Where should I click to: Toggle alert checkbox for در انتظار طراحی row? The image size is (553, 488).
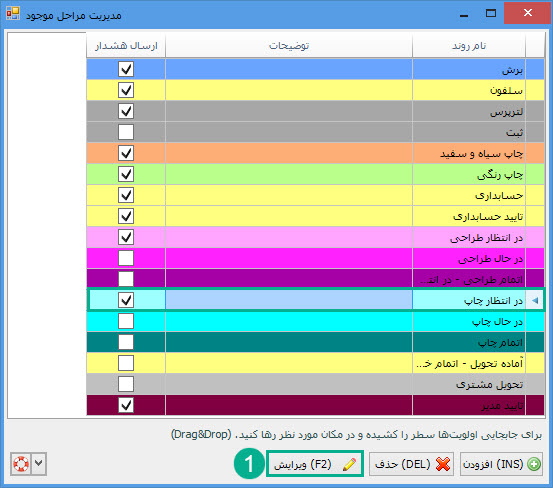126,237
